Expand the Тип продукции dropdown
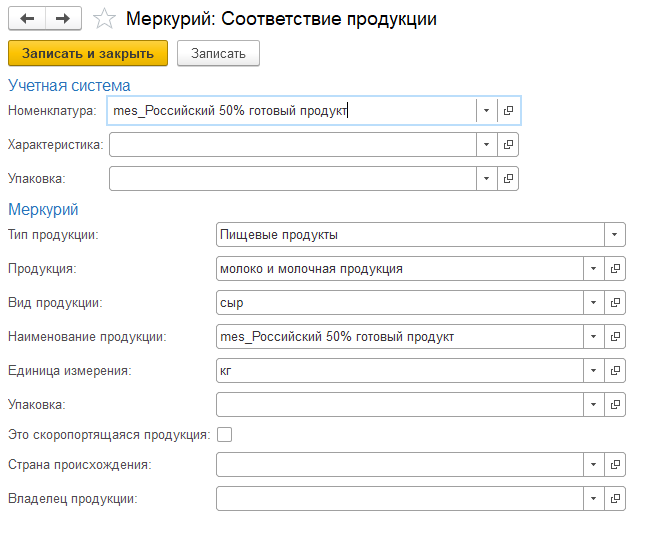Image resolution: width=657 pixels, height=548 pixels. pos(611,235)
